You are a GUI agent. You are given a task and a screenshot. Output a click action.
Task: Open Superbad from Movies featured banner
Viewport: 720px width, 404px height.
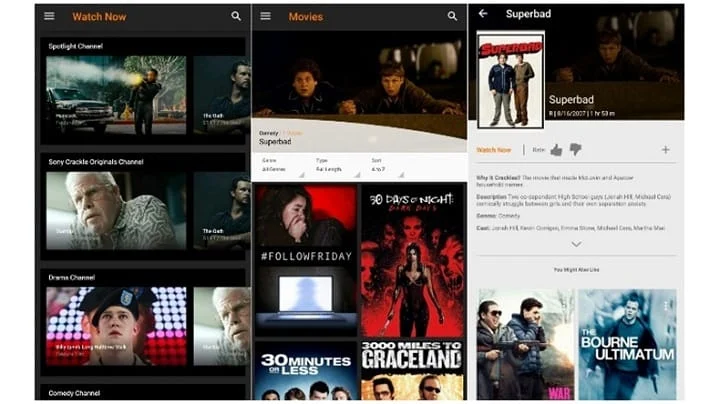click(x=359, y=92)
